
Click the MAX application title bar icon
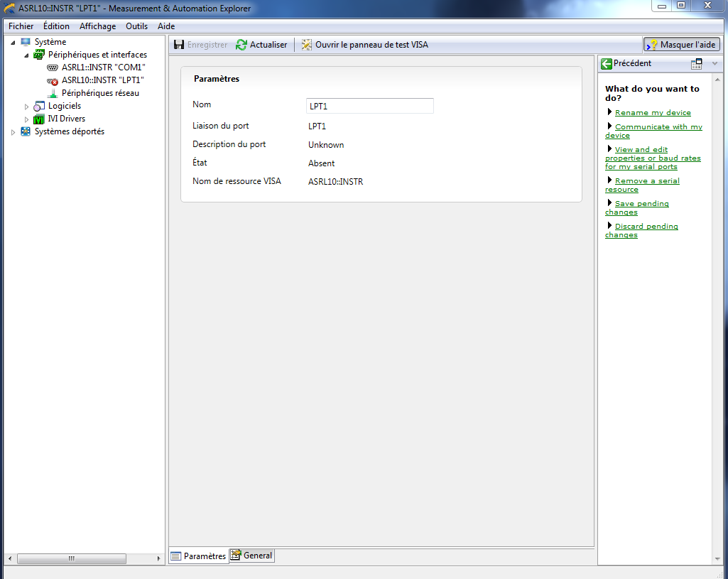tap(9, 9)
